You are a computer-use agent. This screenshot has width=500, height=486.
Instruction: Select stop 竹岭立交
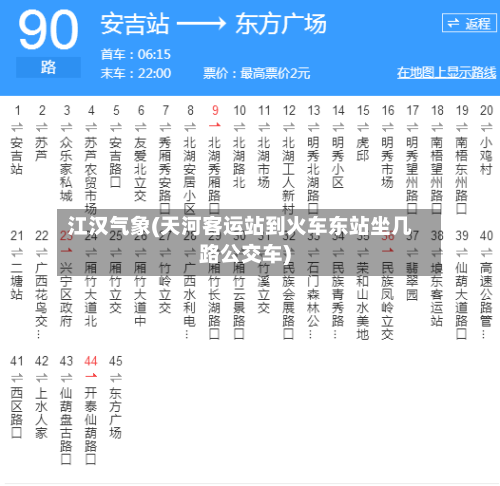click(x=165, y=288)
